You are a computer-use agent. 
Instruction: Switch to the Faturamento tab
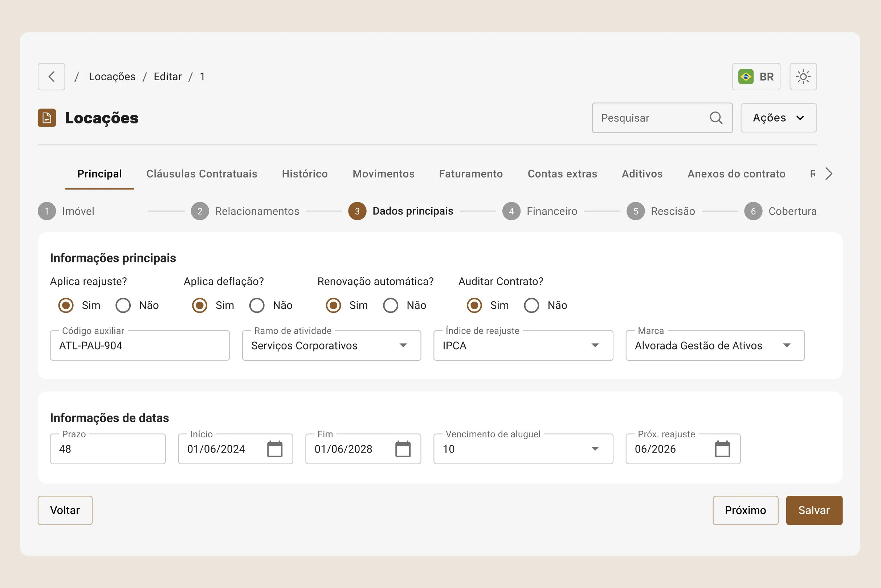coord(471,173)
